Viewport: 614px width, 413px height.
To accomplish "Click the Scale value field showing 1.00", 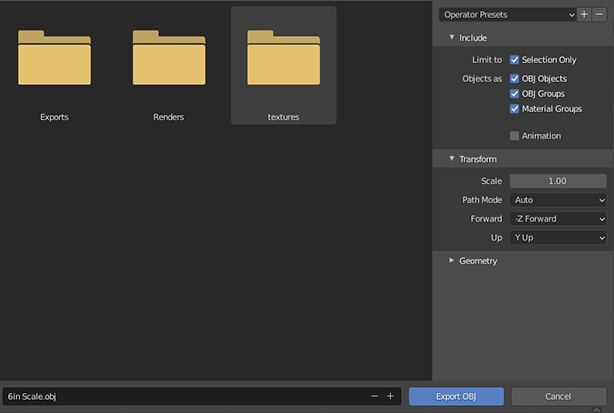I will click(558, 181).
